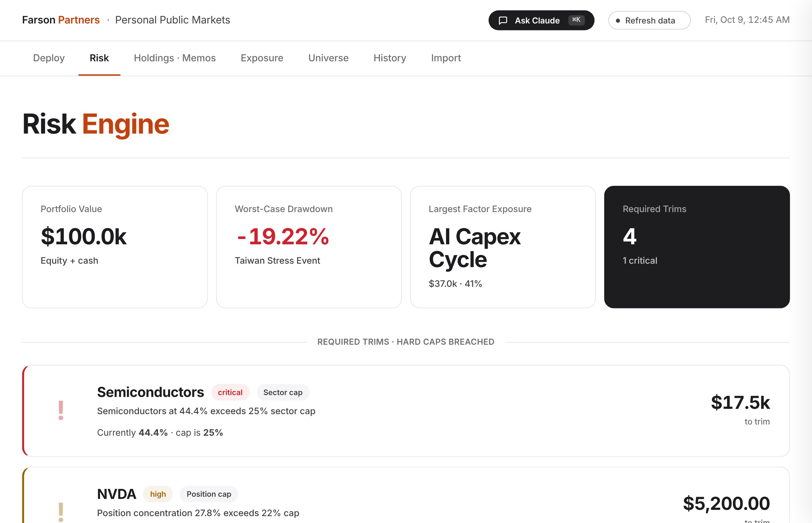
Task: Open the Import tab
Action: (446, 58)
